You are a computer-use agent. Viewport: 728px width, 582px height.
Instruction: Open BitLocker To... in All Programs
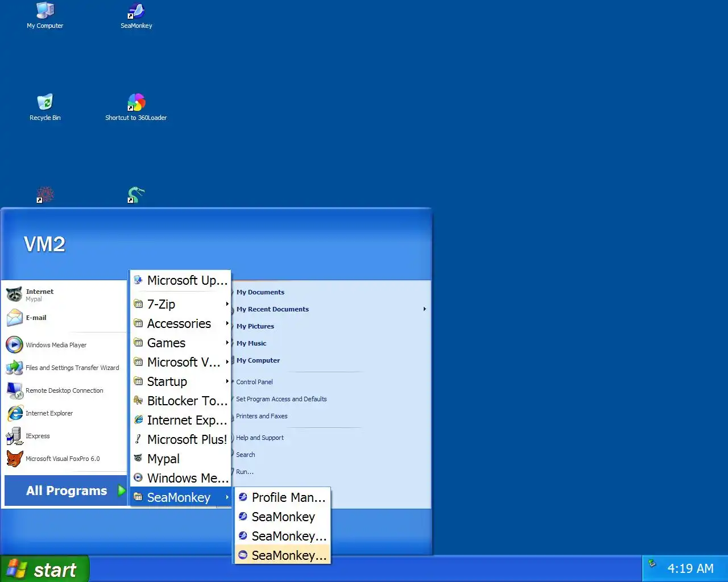coord(180,401)
